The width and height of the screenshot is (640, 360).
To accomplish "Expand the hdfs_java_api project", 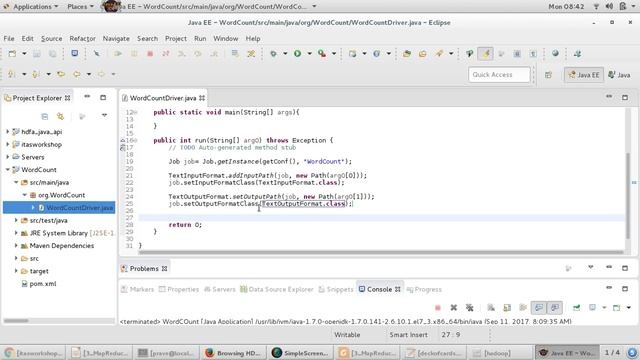I will [7, 131].
